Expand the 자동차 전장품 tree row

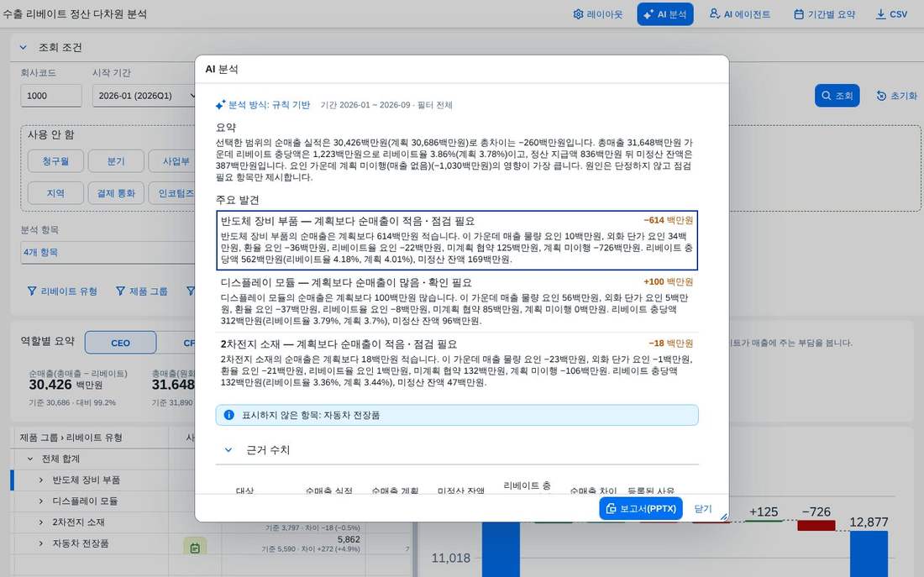coord(40,543)
